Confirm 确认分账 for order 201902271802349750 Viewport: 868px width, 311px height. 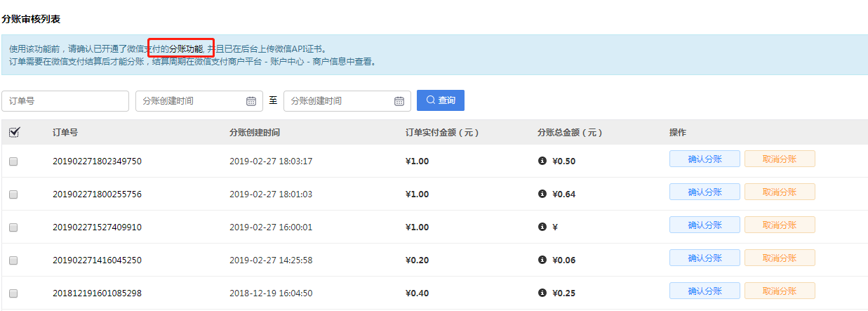click(704, 159)
